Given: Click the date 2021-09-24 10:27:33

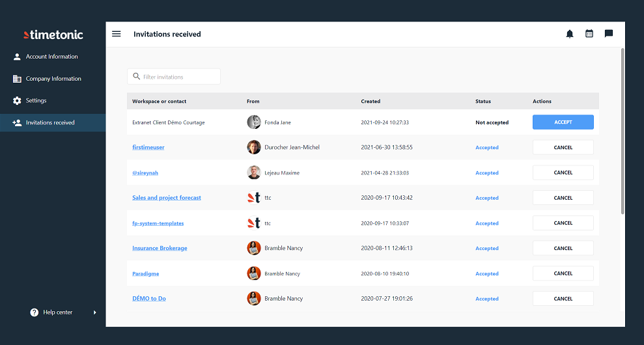Looking at the screenshot, I should click(385, 123).
